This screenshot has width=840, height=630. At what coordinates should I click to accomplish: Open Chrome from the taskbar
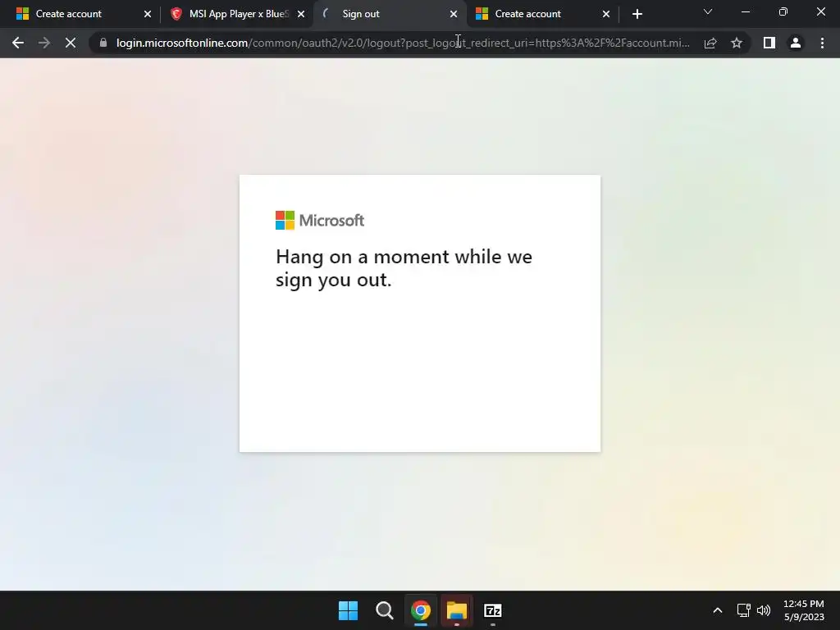pyautogui.click(x=421, y=610)
